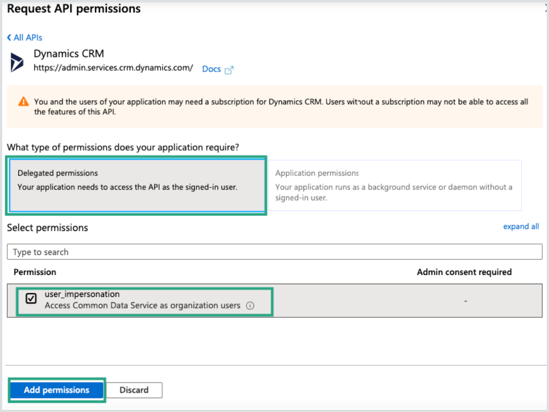Click the admin.services.crm.dynamics.com URL text

click(x=113, y=68)
